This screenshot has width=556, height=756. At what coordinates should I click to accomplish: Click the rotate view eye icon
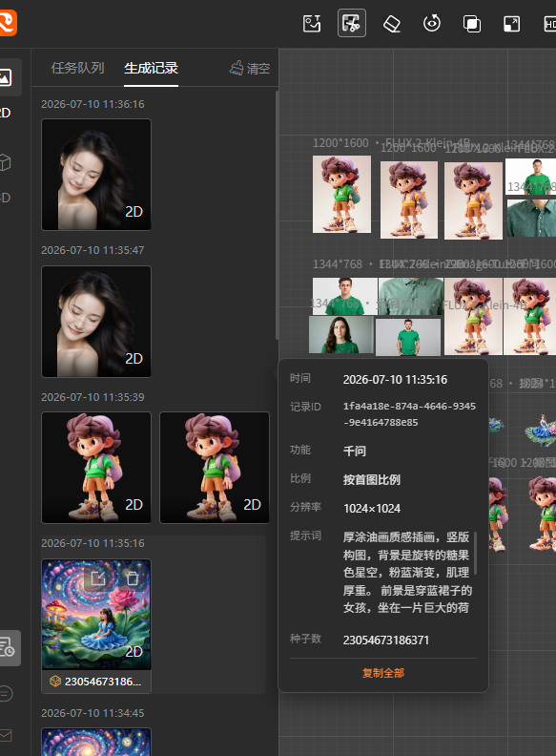432,23
